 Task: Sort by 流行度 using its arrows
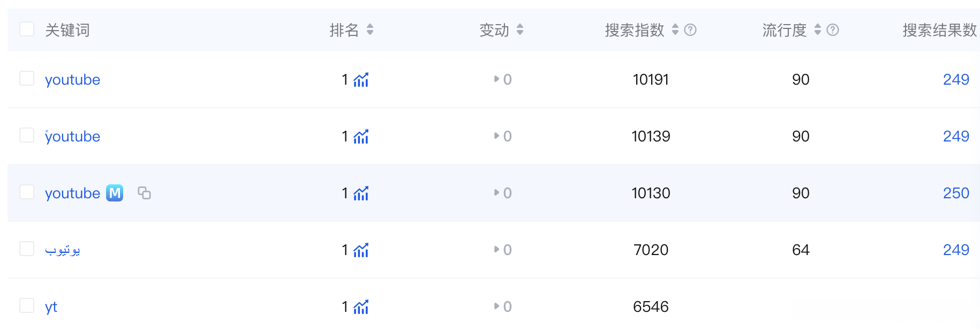coord(818,30)
